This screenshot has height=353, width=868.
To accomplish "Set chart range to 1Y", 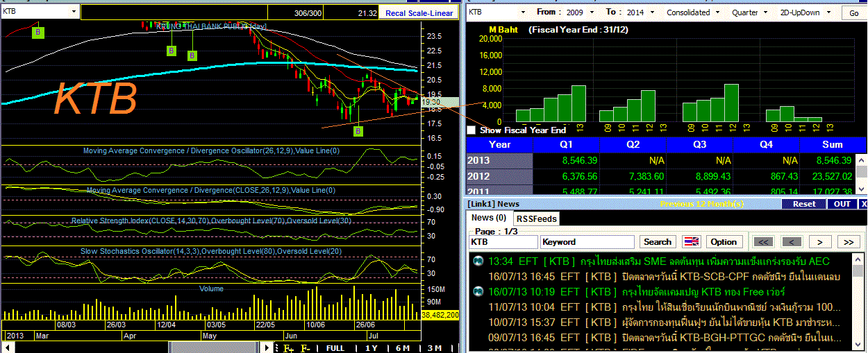I will (x=371, y=347).
